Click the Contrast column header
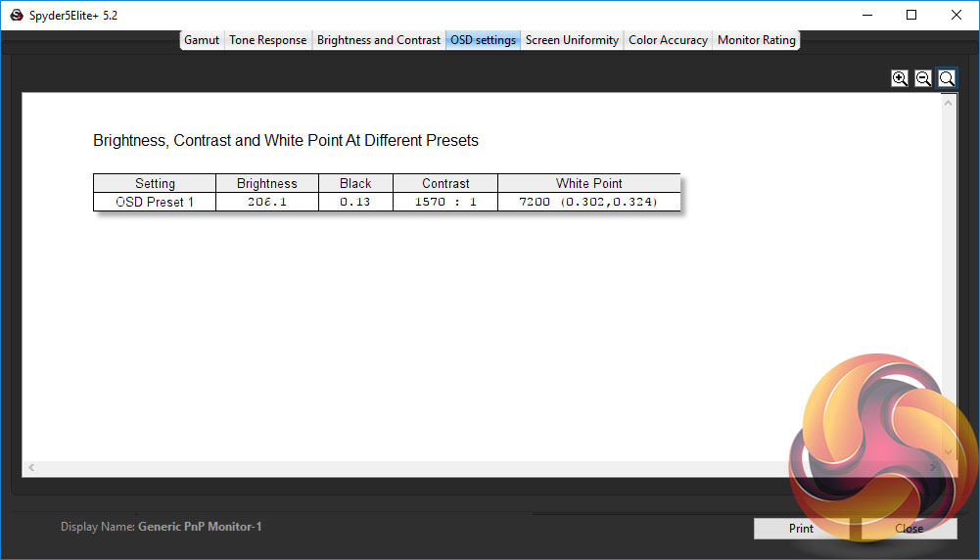The width and height of the screenshot is (980, 560). (x=445, y=183)
